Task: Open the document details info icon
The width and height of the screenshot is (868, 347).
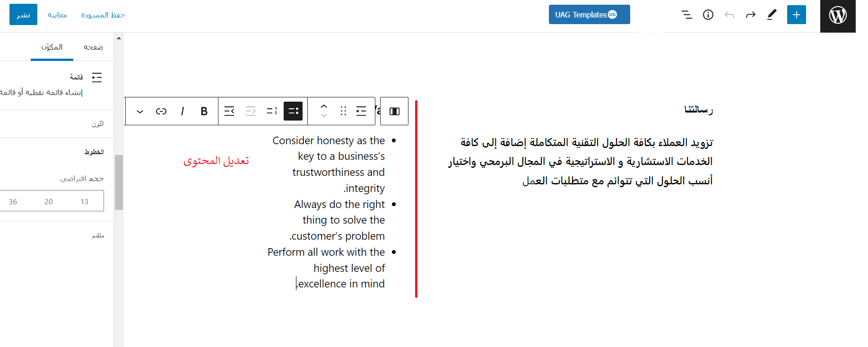Action: click(x=708, y=15)
